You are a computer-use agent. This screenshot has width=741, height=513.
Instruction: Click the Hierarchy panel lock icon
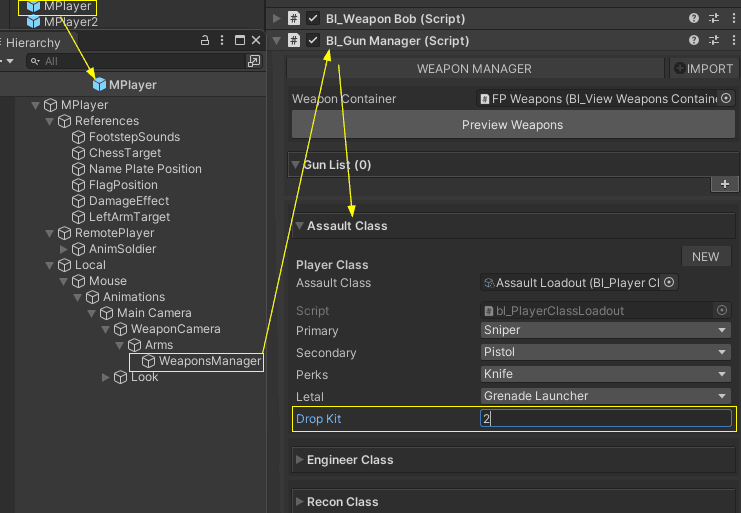[204, 40]
